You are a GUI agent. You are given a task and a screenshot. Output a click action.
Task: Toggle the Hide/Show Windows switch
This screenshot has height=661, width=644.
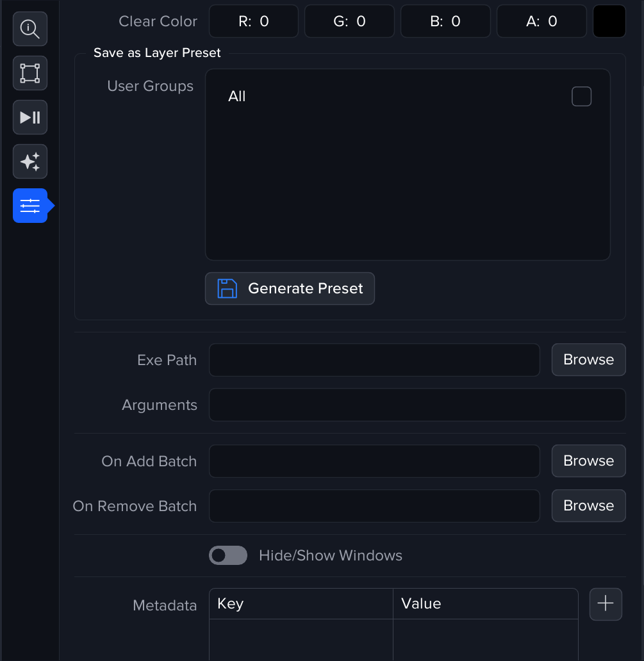228,555
